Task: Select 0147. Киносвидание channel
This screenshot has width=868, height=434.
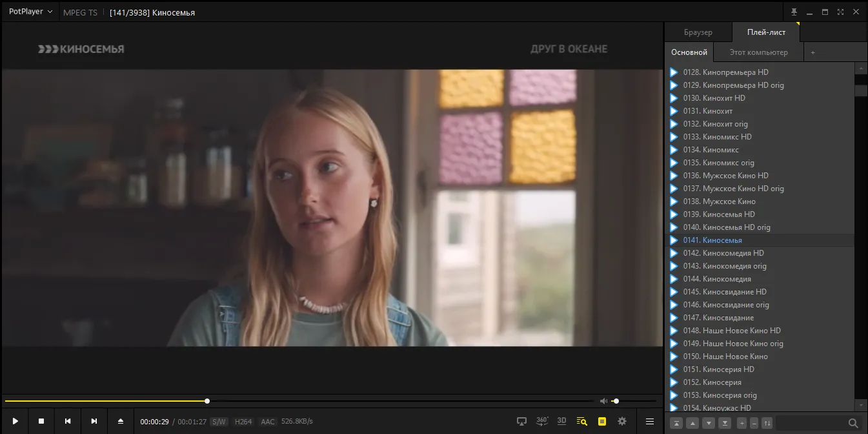Action: point(760,318)
